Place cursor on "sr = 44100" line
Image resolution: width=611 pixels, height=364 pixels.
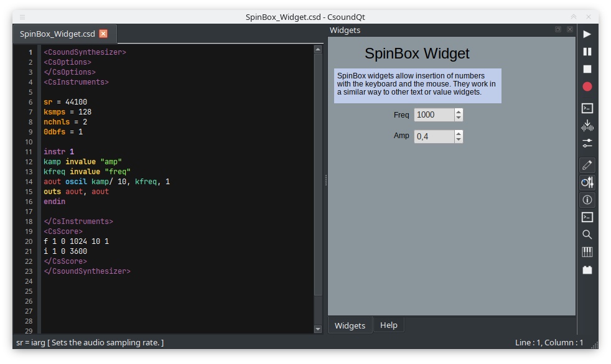(65, 102)
